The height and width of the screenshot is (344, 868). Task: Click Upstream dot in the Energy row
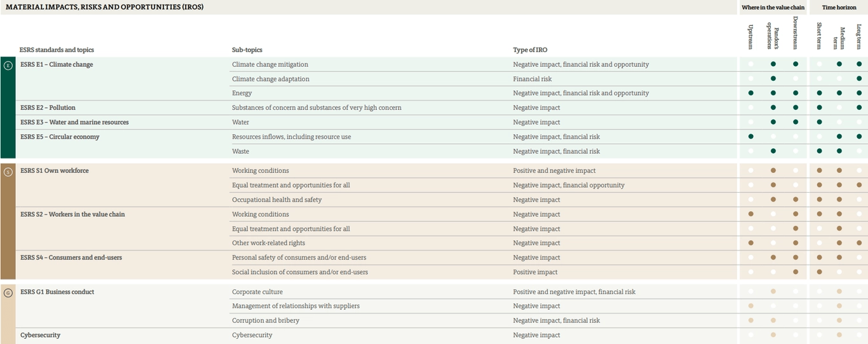coord(751,93)
